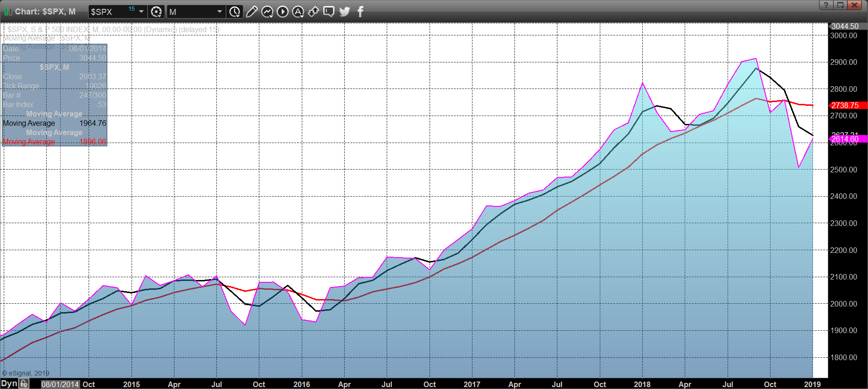Click the red 2738.75 moving average price marker

(x=847, y=105)
